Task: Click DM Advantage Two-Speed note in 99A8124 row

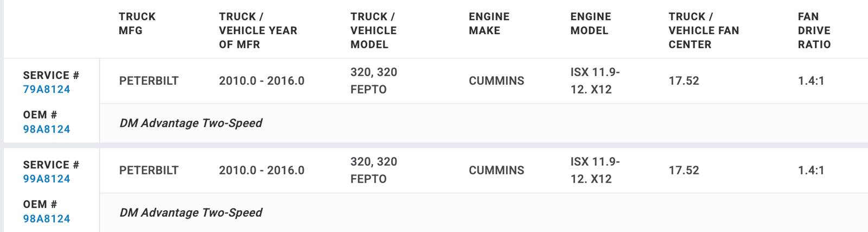Action: [191, 213]
